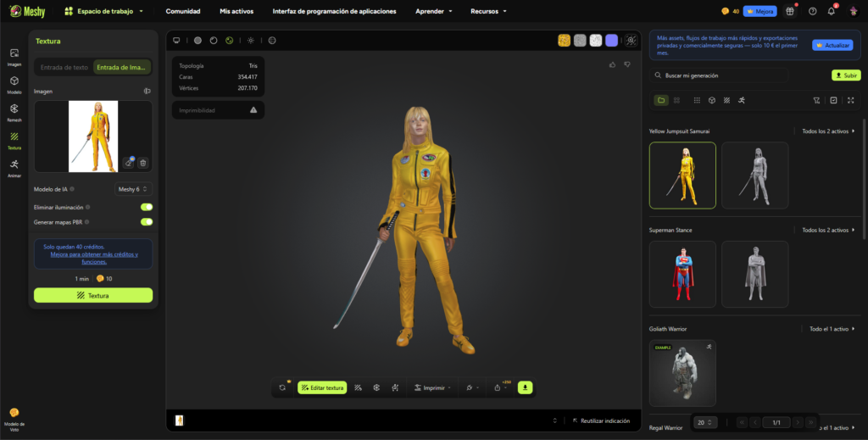Delete the uploaded reference image with trash icon
The height and width of the screenshot is (440, 868).
(142, 163)
